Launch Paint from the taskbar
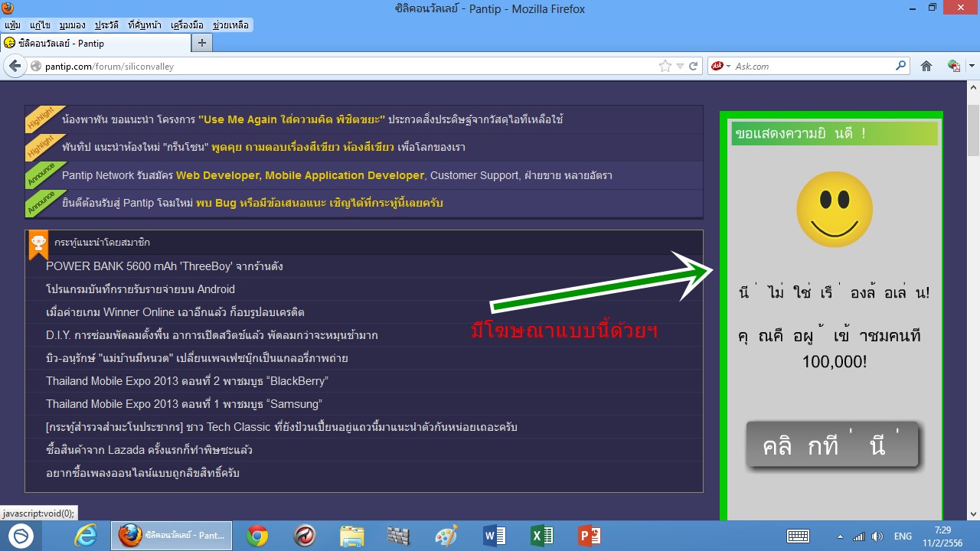 click(446, 536)
